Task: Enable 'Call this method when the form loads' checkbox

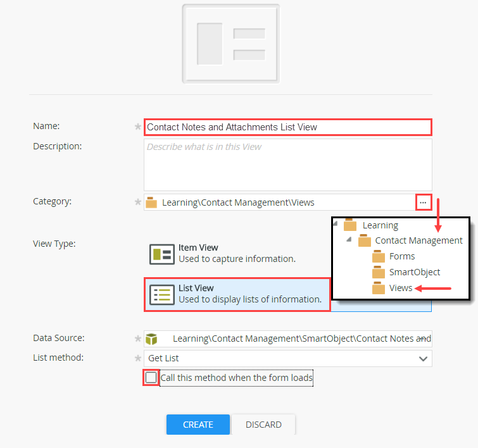Action: point(151,378)
